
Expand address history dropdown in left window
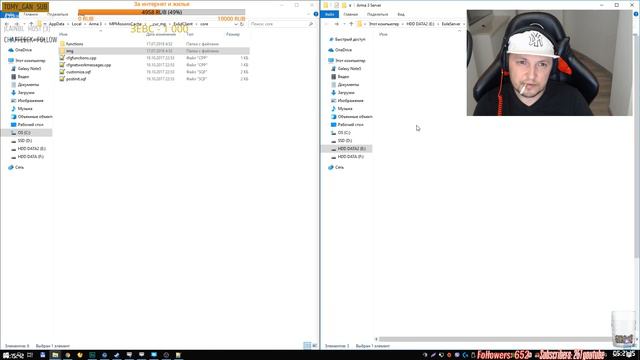pyautogui.click(x=236, y=24)
